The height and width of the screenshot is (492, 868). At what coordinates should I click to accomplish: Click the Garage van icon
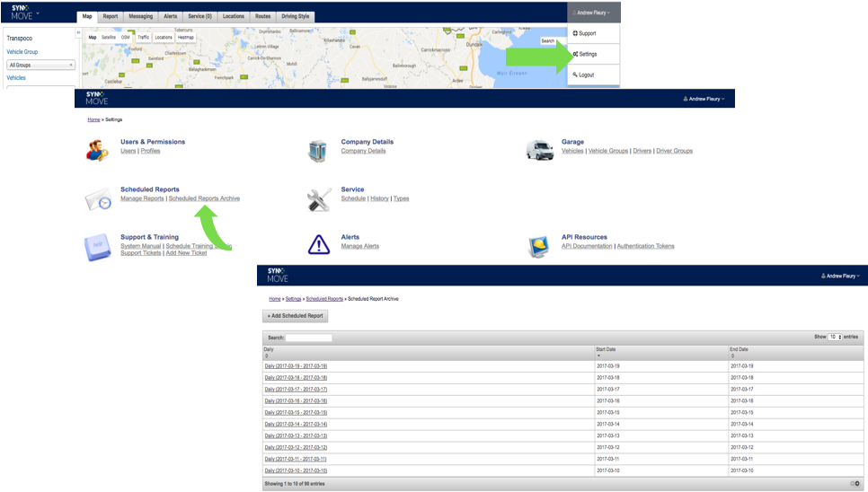[x=540, y=150]
